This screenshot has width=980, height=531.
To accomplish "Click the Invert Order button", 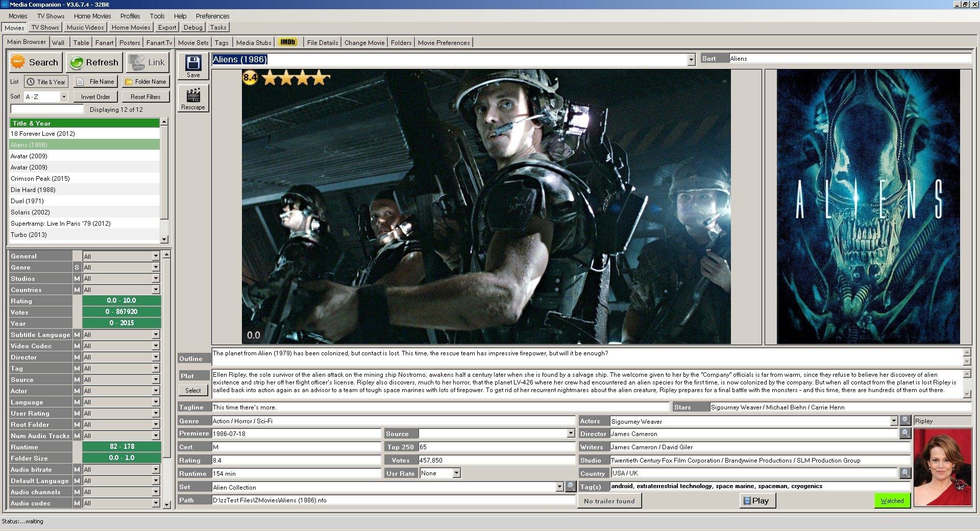I will pos(95,96).
